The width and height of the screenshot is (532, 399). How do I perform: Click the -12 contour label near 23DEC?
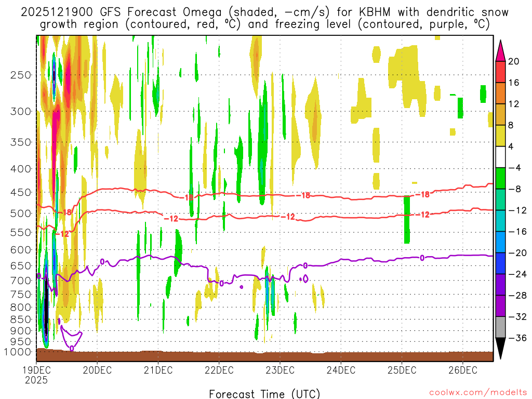click(288, 217)
